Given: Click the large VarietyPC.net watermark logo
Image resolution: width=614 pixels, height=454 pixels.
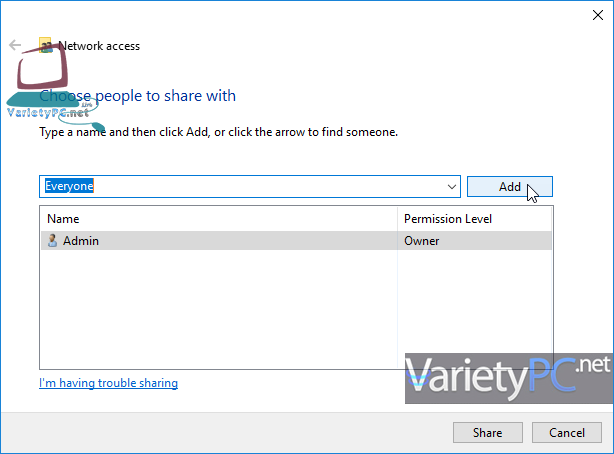Looking at the screenshot, I should [x=507, y=377].
